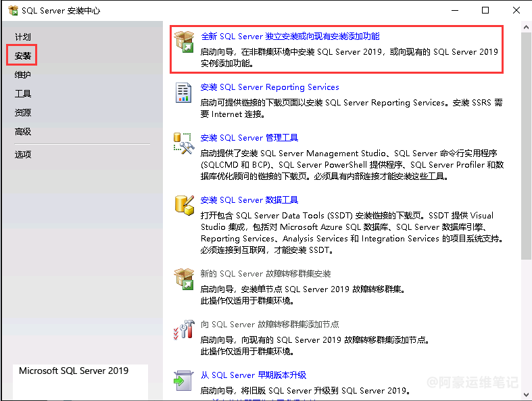Open the 选项 section
This screenshot has height=401, width=532.
[x=23, y=154]
